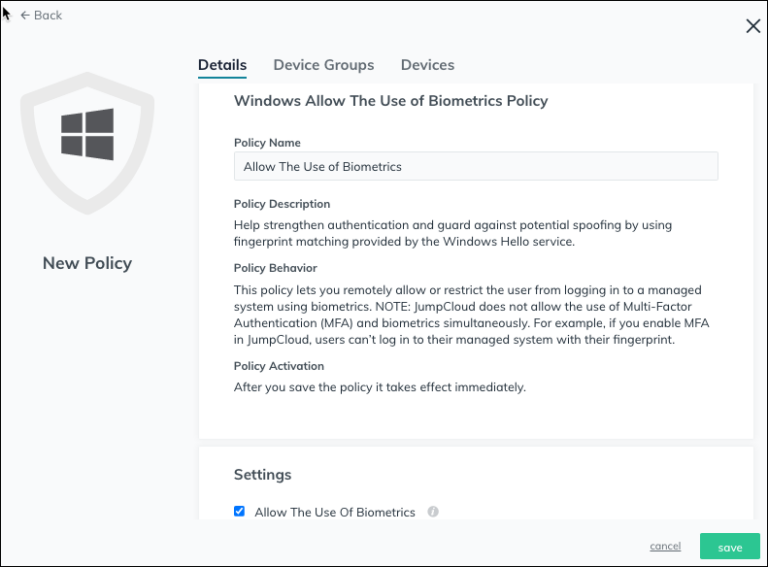Screen dimensions: 768x567
Task: Click the Policy Description label
Action: tap(282, 204)
